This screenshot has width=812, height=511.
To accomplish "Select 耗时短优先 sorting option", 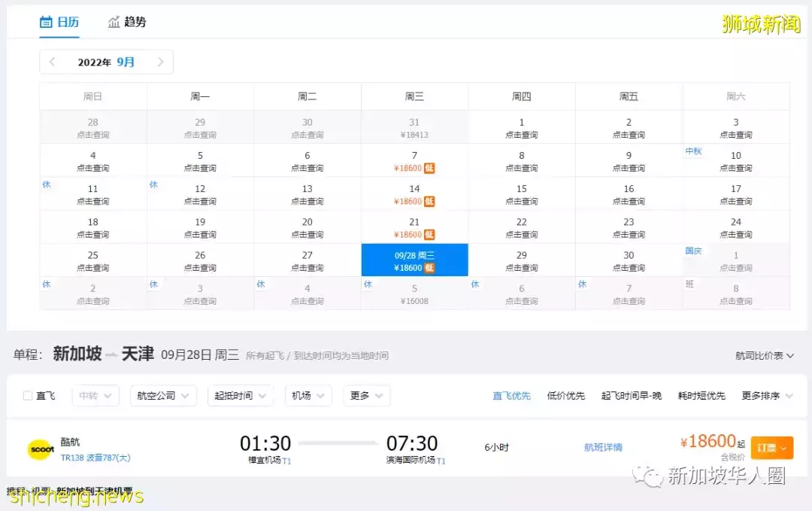I will click(701, 395).
